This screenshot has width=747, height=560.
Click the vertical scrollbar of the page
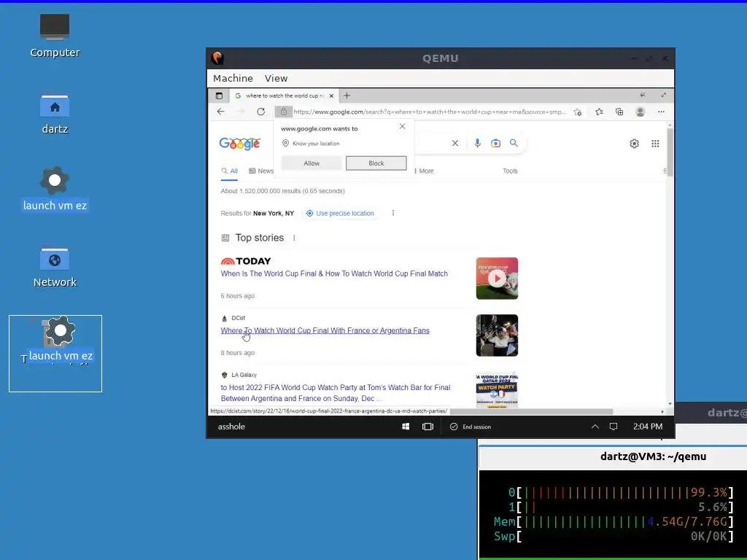pyautogui.click(x=670, y=152)
